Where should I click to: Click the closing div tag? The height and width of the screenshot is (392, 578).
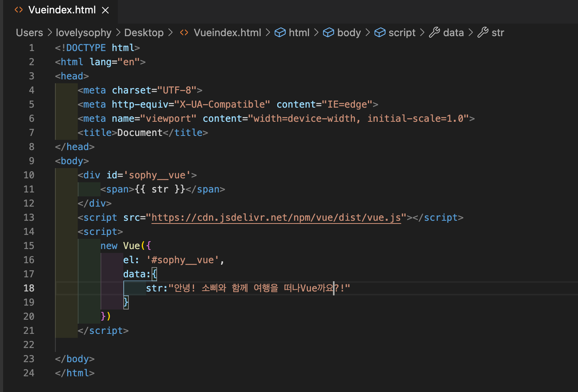[95, 203]
